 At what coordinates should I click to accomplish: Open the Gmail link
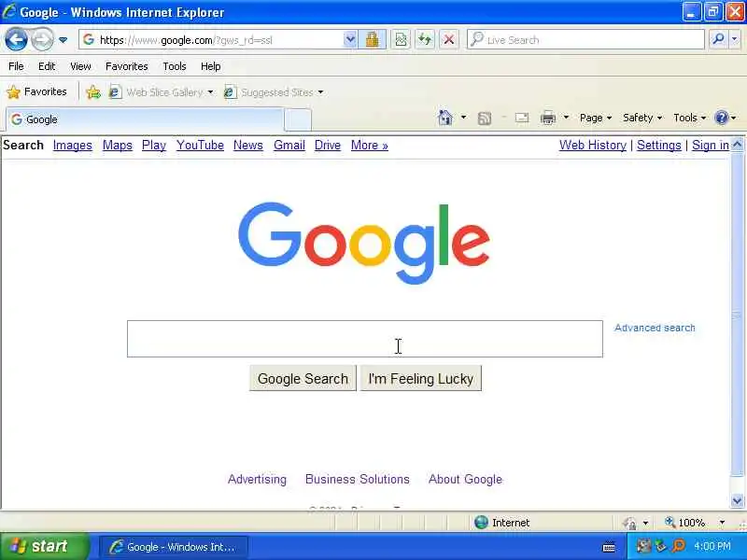[x=289, y=146]
